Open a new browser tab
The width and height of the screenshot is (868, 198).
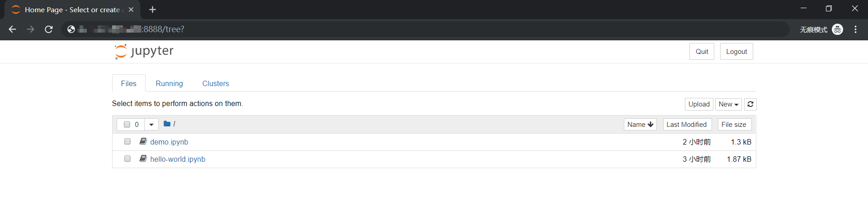[153, 10]
